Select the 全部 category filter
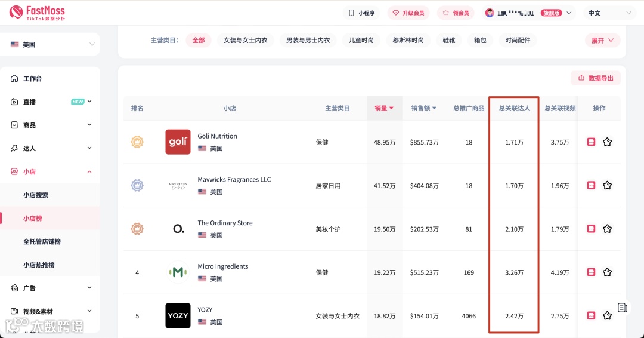 coord(199,40)
